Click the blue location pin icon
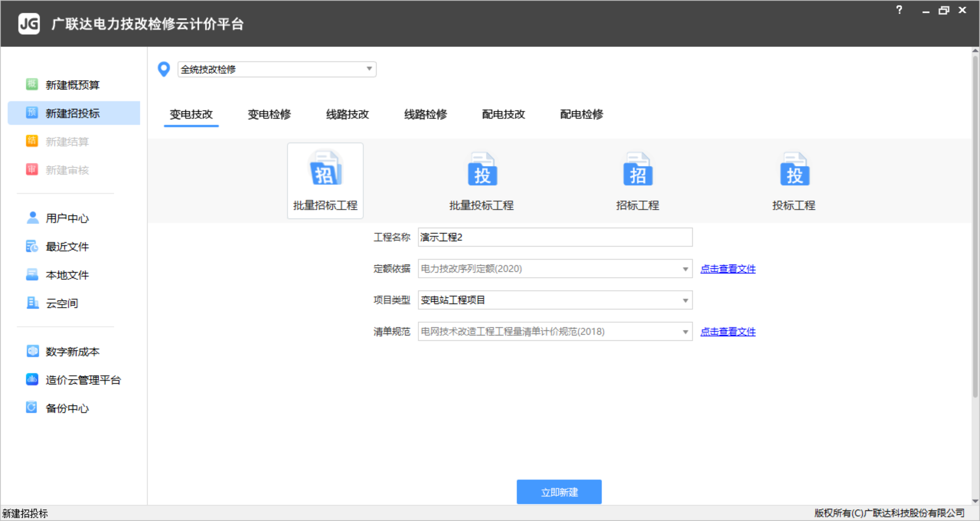The height and width of the screenshot is (521, 980). click(x=164, y=69)
